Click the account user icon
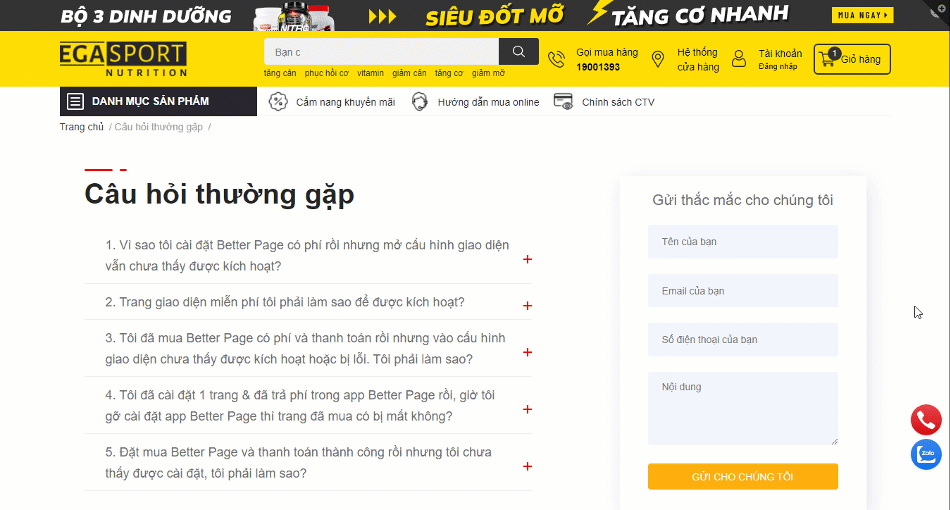This screenshot has height=510, width=950. pos(739,59)
